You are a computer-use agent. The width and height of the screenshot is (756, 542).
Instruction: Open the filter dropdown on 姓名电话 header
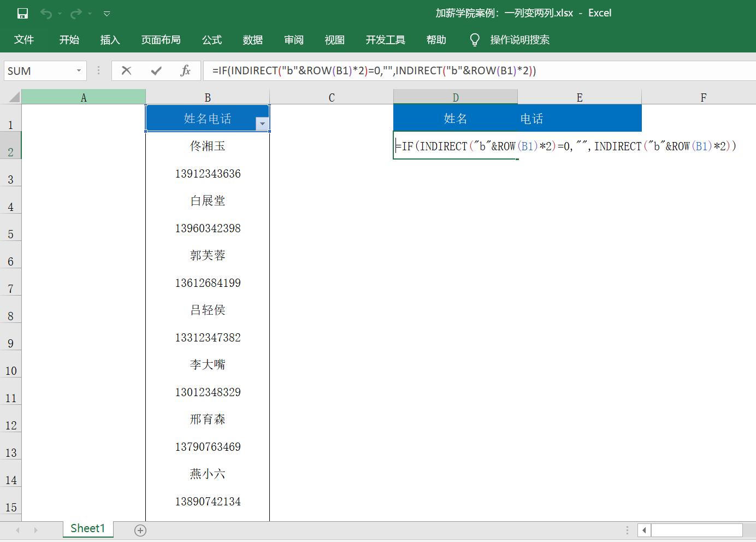[262, 125]
